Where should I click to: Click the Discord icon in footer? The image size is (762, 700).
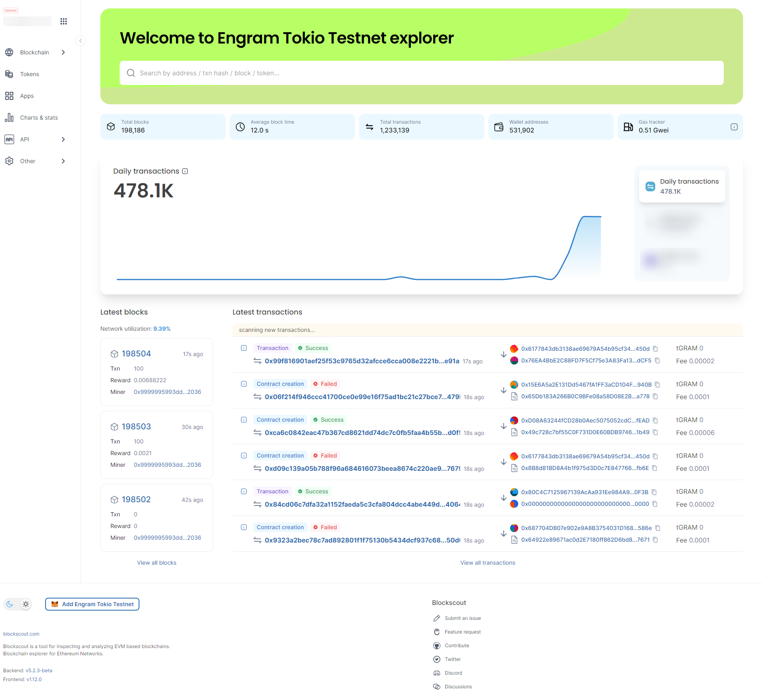(x=437, y=673)
